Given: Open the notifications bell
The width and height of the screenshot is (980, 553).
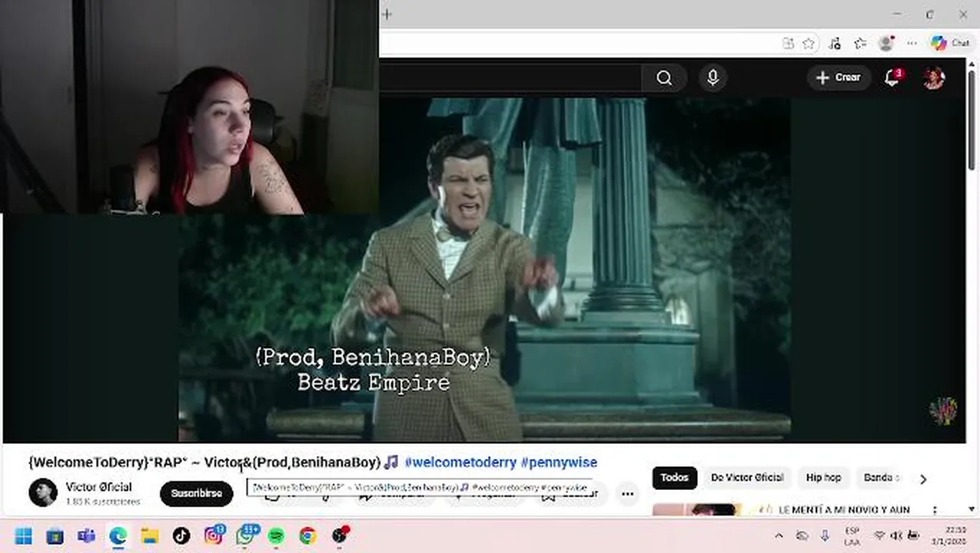Looking at the screenshot, I should [892, 78].
